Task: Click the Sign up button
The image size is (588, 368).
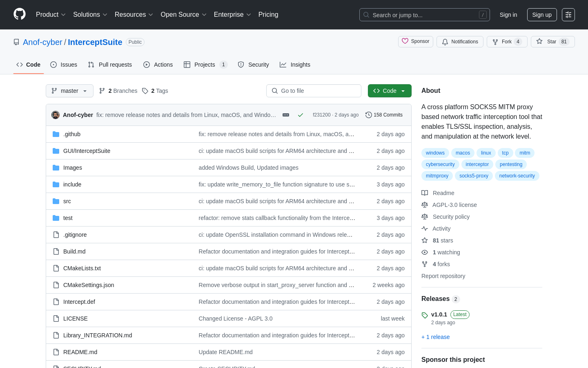Action: [542, 15]
